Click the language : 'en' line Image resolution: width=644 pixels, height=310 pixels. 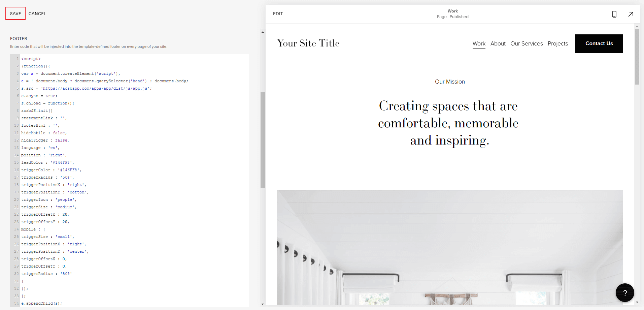(x=40, y=148)
